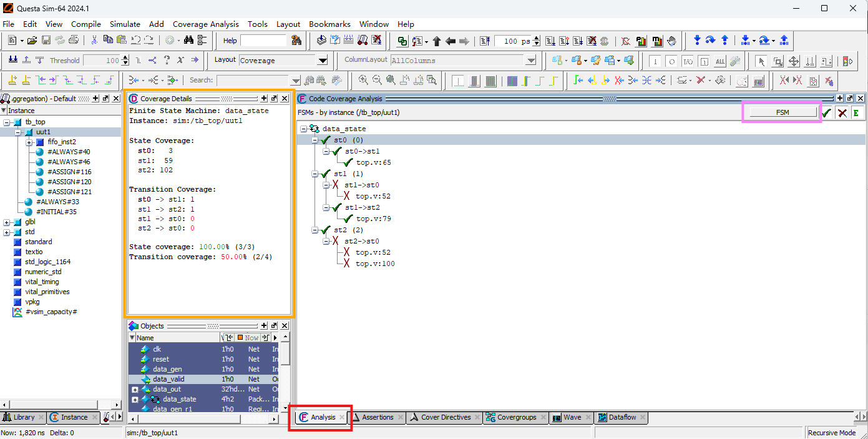Screen dimensions: 868x439
Task: Select the top.v:79 transition line
Action: pyautogui.click(x=373, y=219)
